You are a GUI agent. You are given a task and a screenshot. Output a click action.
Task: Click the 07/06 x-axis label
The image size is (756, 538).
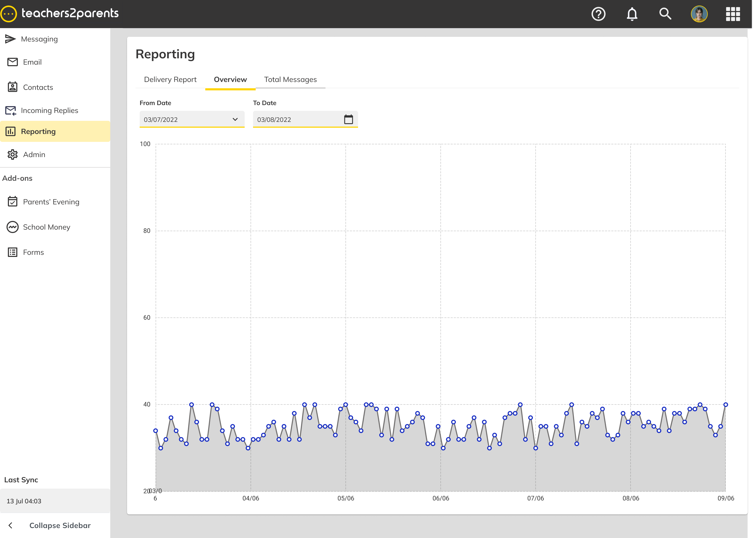(x=535, y=498)
